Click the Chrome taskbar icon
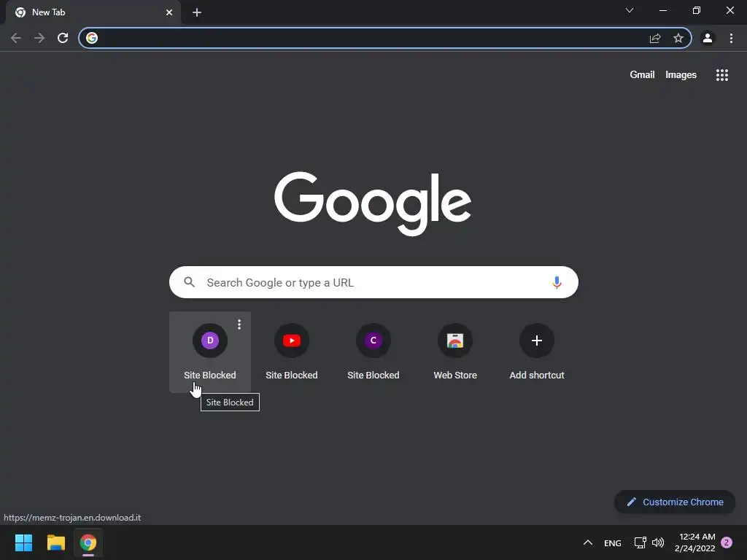 [x=88, y=542]
